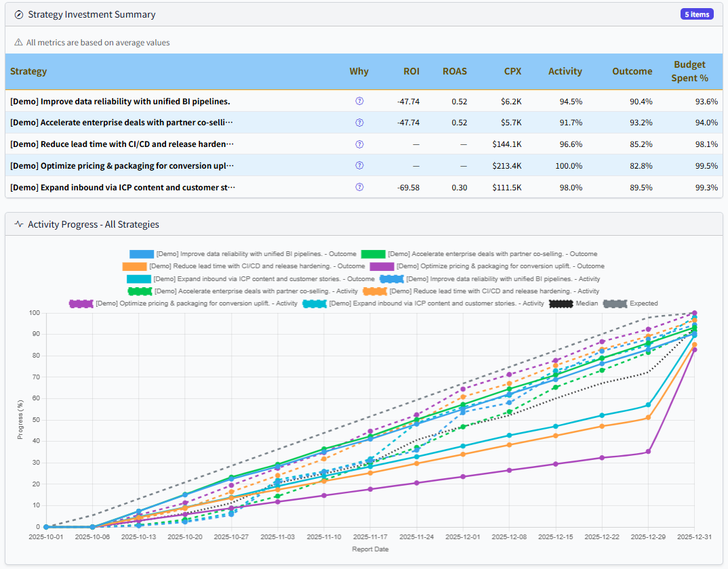Sort the table by the ROI column

point(411,71)
